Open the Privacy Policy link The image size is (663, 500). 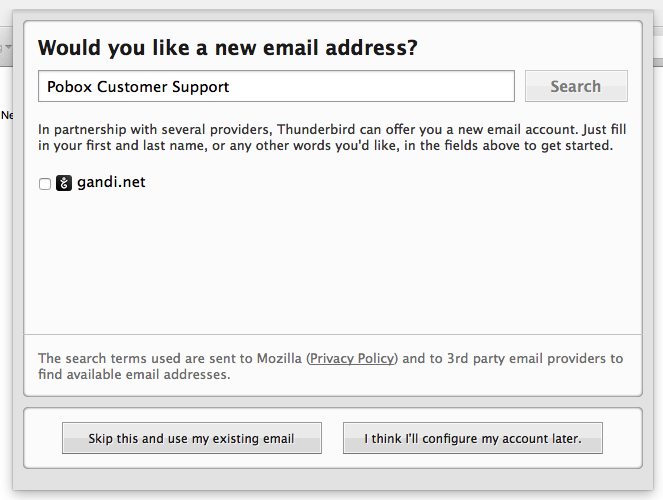[x=352, y=358]
